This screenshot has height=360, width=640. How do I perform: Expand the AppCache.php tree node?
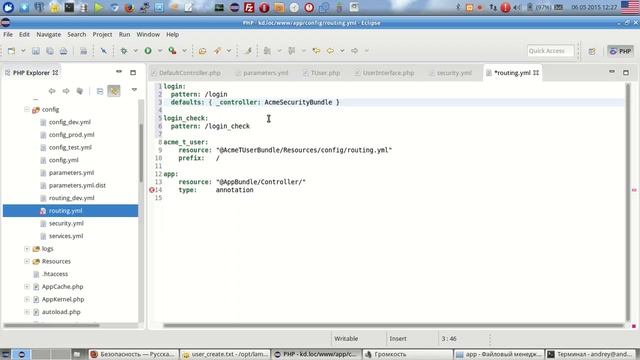pyautogui.click(x=27, y=287)
